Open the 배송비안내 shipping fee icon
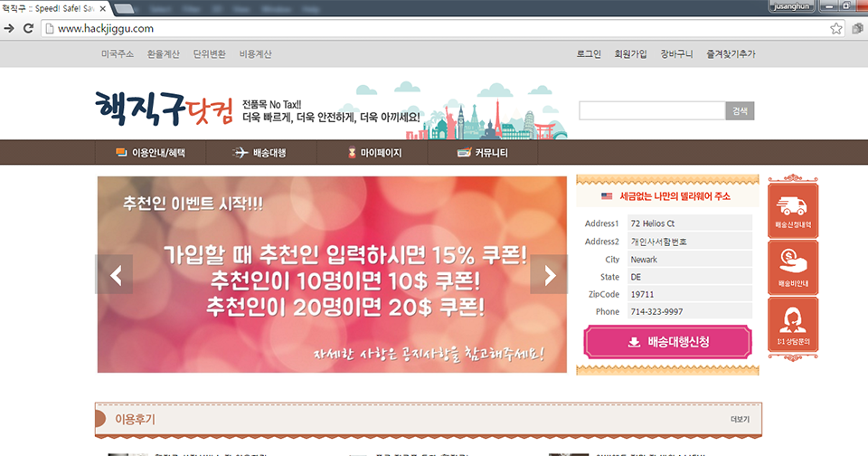Image resolution: width=868 pixels, height=456 pixels. coord(793,266)
